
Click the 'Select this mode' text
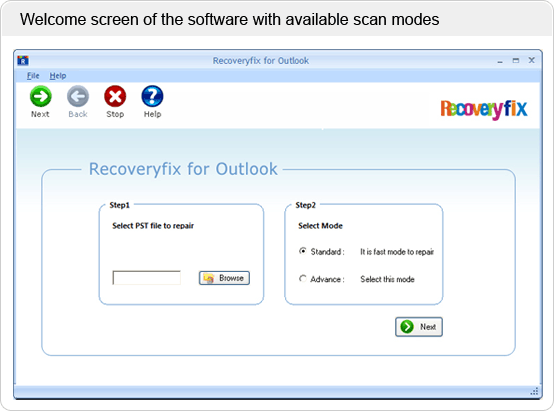pyautogui.click(x=387, y=279)
